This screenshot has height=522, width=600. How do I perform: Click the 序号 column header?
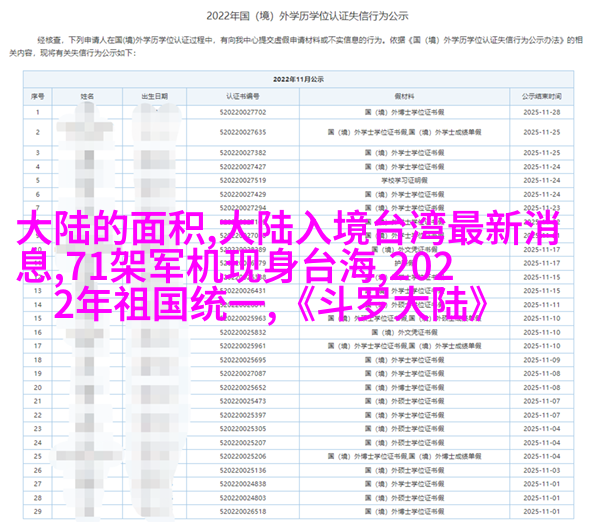pyautogui.click(x=38, y=96)
